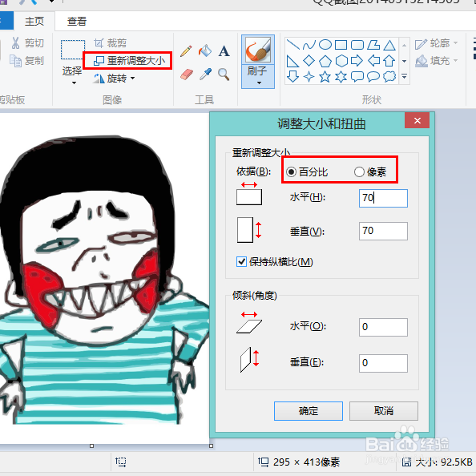Focus the resize 水平(H) input field
476x476 pixels.
click(383, 198)
